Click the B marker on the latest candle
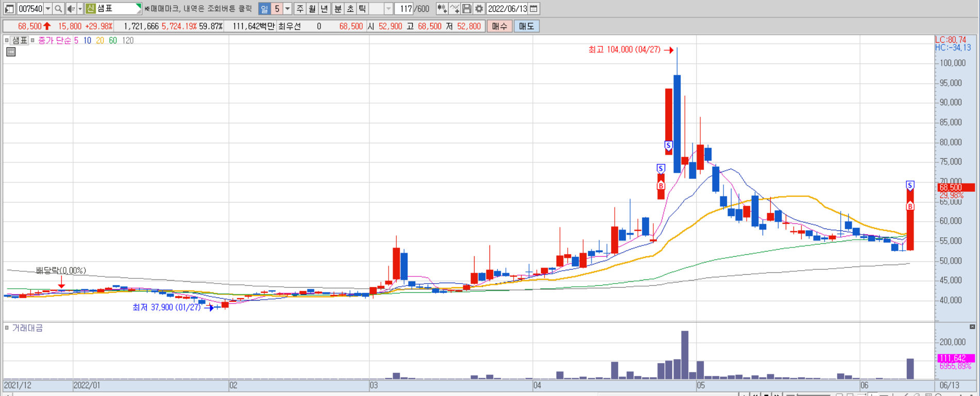The image size is (980, 396). tap(910, 206)
